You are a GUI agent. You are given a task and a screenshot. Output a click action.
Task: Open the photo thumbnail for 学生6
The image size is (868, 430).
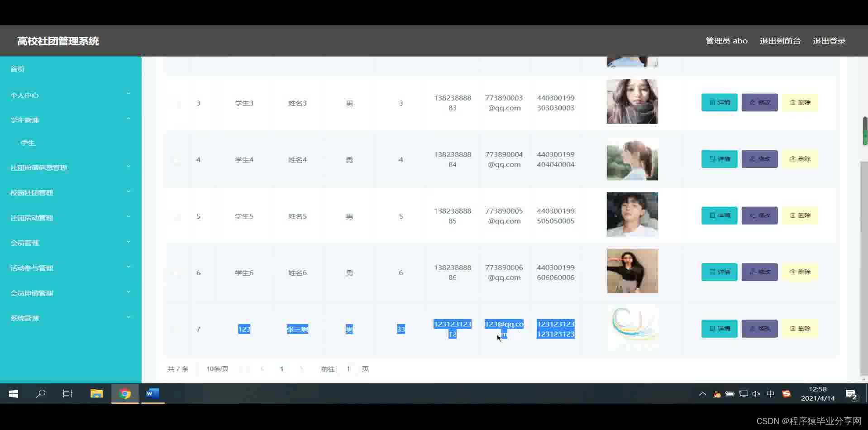tap(632, 271)
